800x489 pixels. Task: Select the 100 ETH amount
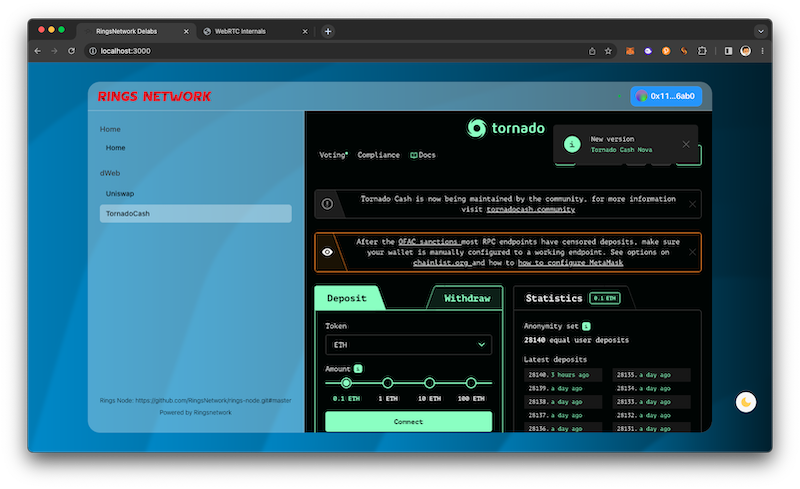471,383
